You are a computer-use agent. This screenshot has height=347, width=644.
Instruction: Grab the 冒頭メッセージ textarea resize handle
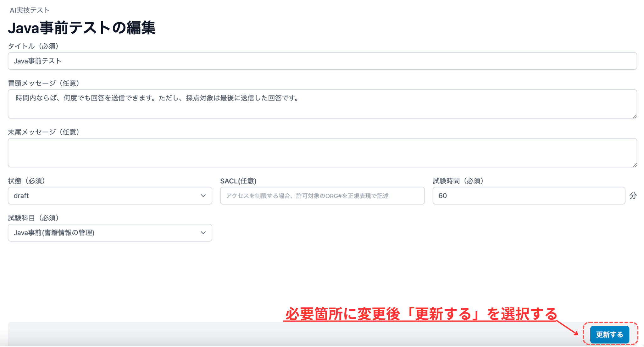coord(635,116)
